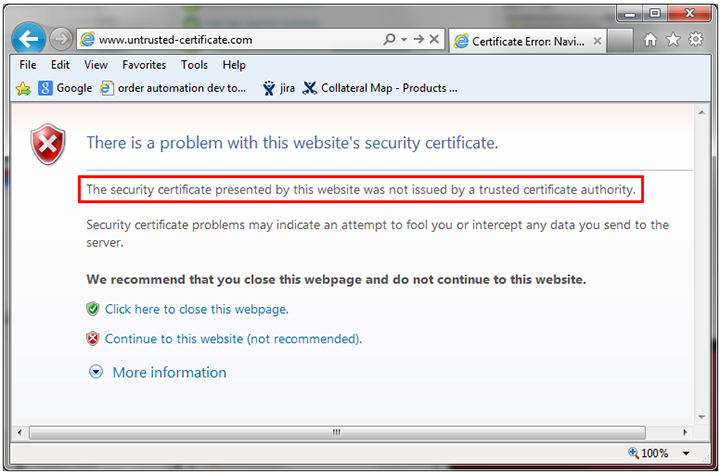
Task: Minimize the browser window
Action: tap(630, 14)
